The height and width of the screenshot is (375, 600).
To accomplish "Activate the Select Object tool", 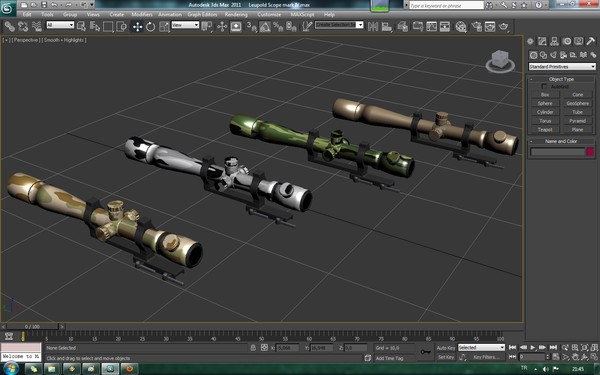I will tap(81, 26).
